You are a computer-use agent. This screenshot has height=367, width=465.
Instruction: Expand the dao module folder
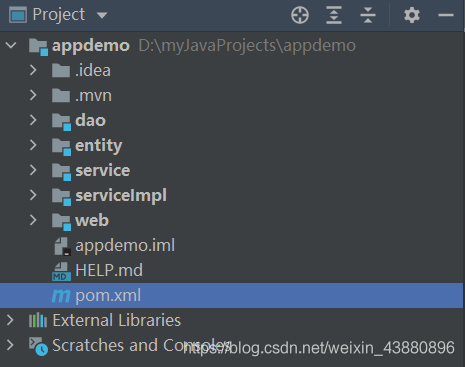tap(33, 120)
